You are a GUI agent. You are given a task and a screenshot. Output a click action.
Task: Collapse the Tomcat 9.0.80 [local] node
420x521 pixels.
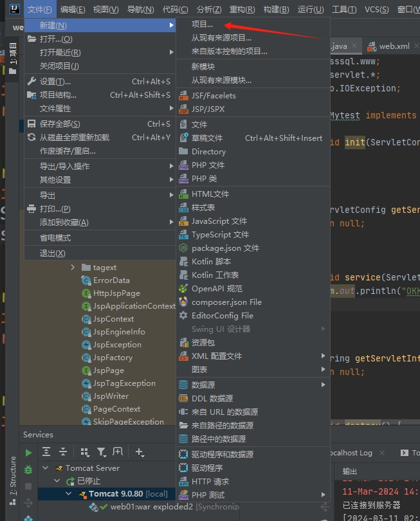pos(68,494)
